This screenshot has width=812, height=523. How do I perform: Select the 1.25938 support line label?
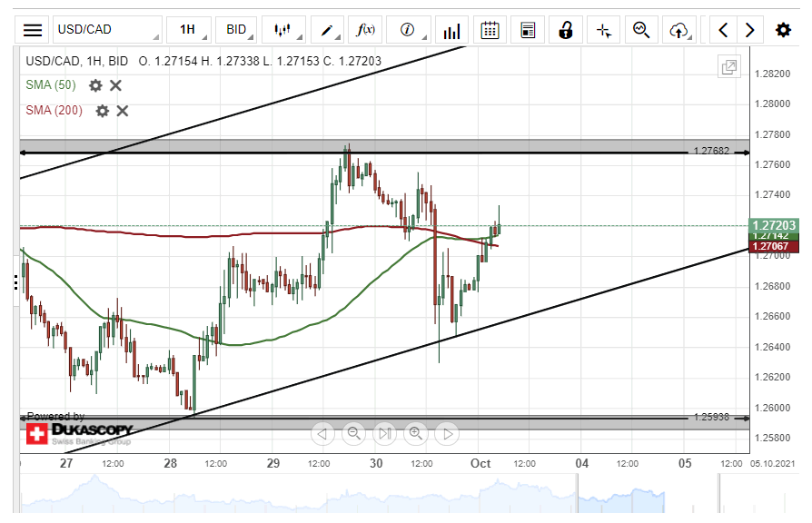tap(711, 417)
